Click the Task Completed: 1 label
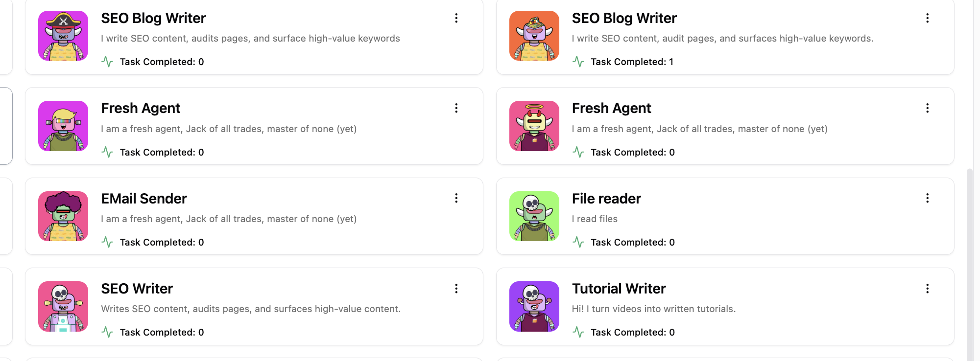Viewport: 980px width, 361px height. [x=632, y=62]
